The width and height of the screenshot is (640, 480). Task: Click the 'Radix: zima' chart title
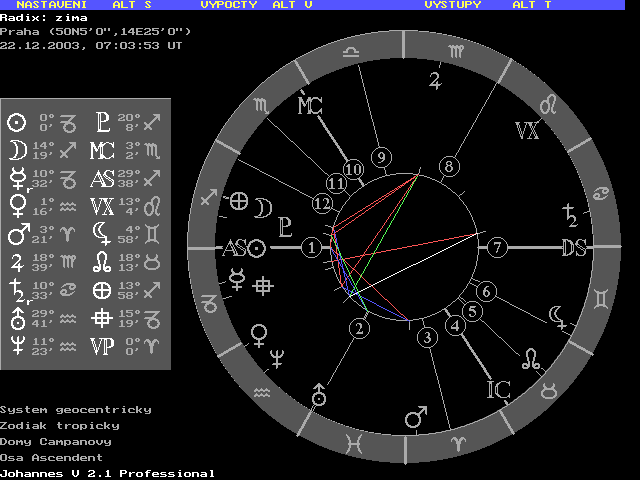click(x=44, y=18)
